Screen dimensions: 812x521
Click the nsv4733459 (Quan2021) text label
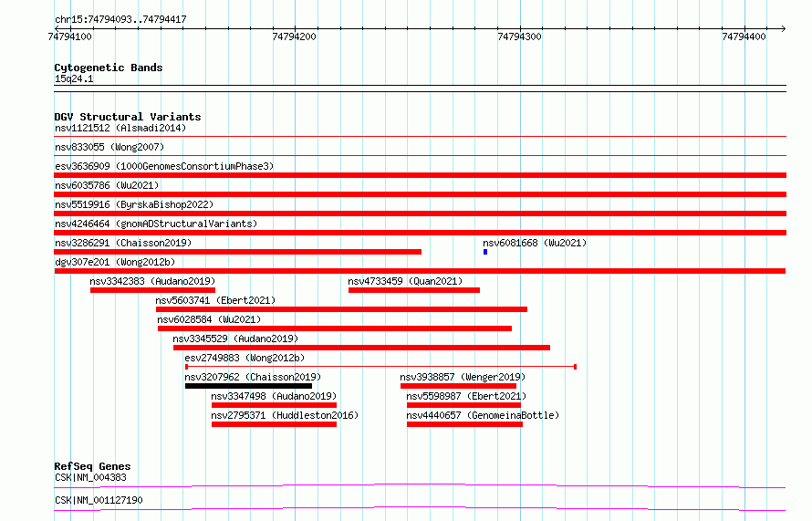405,281
